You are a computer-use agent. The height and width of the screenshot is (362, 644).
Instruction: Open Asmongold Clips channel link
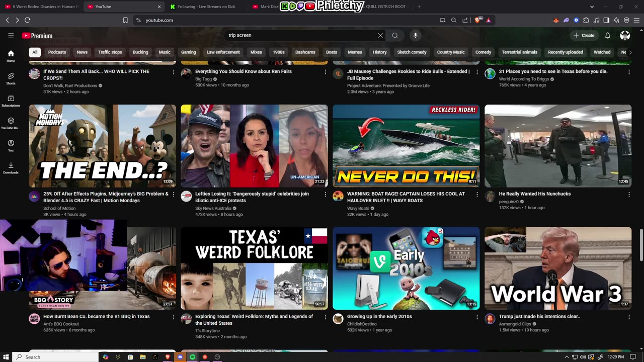click(x=515, y=324)
